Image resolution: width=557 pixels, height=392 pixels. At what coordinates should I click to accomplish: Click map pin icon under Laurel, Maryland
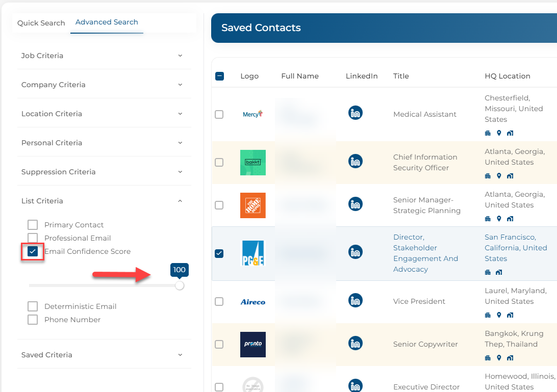coord(499,315)
